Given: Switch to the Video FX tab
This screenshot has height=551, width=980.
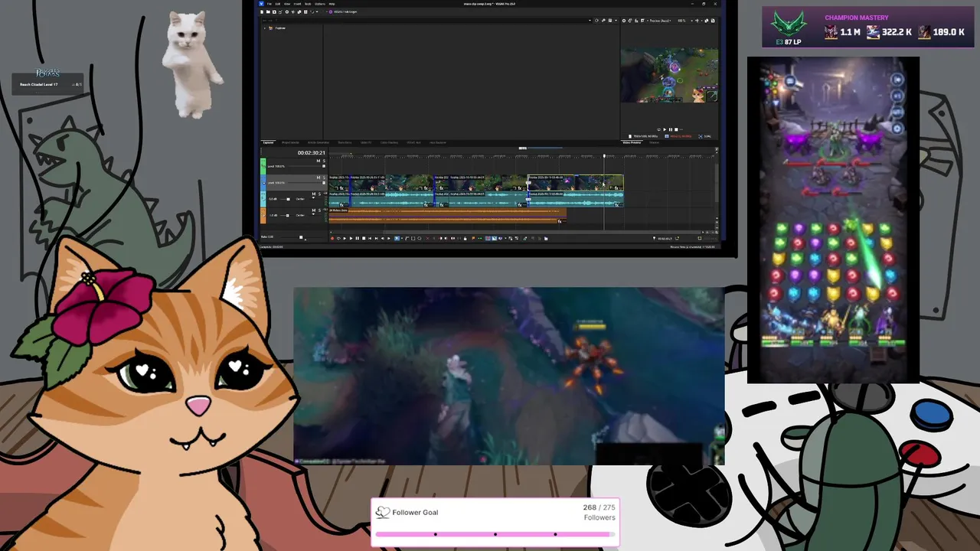Looking at the screenshot, I should (366, 142).
